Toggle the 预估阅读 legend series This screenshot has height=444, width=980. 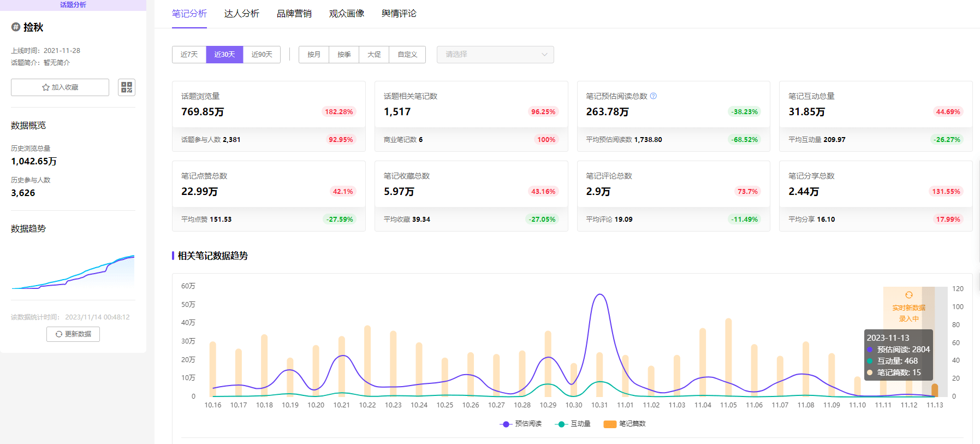click(520, 424)
